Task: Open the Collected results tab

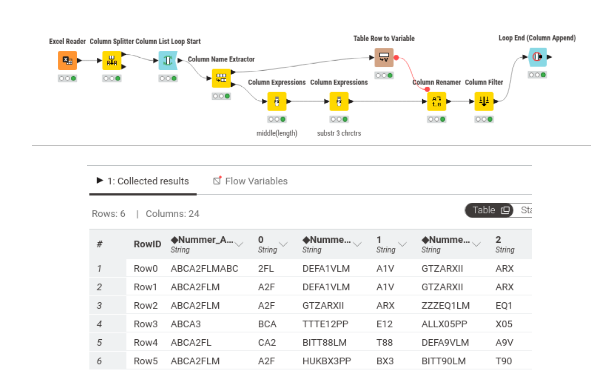Action: pos(143,181)
